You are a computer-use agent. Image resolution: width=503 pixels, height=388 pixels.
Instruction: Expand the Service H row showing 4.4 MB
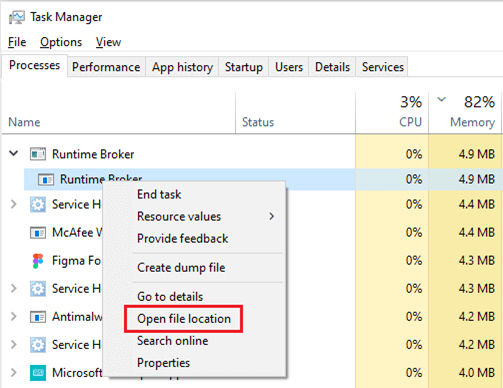click(14, 204)
